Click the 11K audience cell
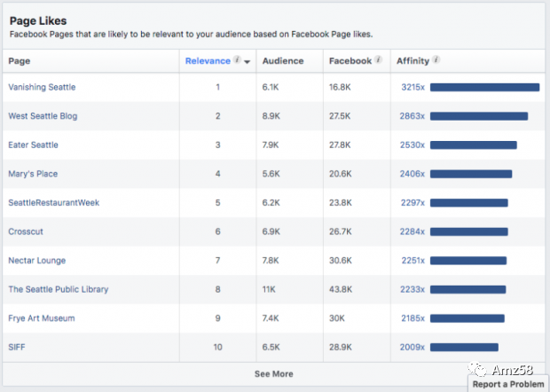 point(269,289)
